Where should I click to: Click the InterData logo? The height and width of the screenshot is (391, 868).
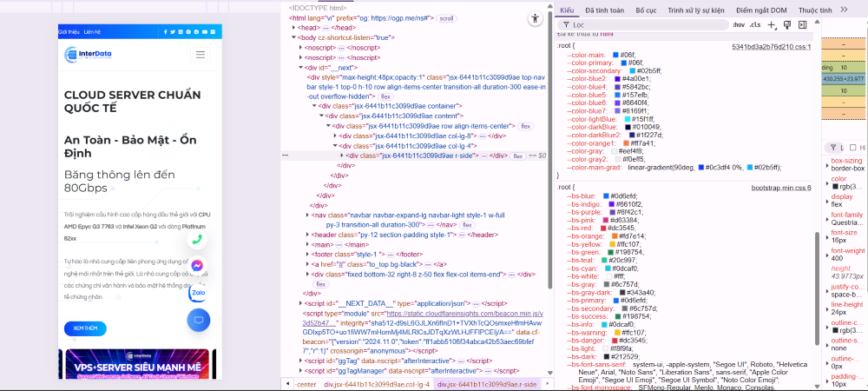click(x=88, y=54)
